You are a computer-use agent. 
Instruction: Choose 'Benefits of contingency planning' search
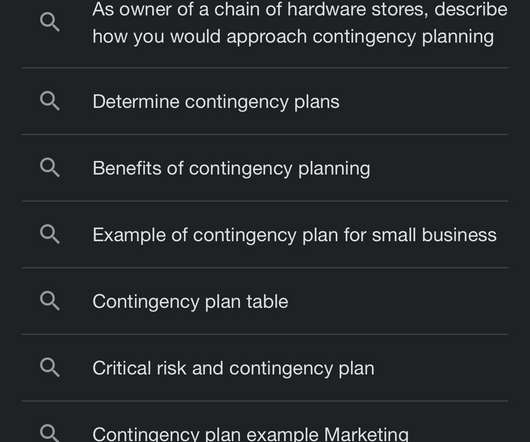pos(265,168)
